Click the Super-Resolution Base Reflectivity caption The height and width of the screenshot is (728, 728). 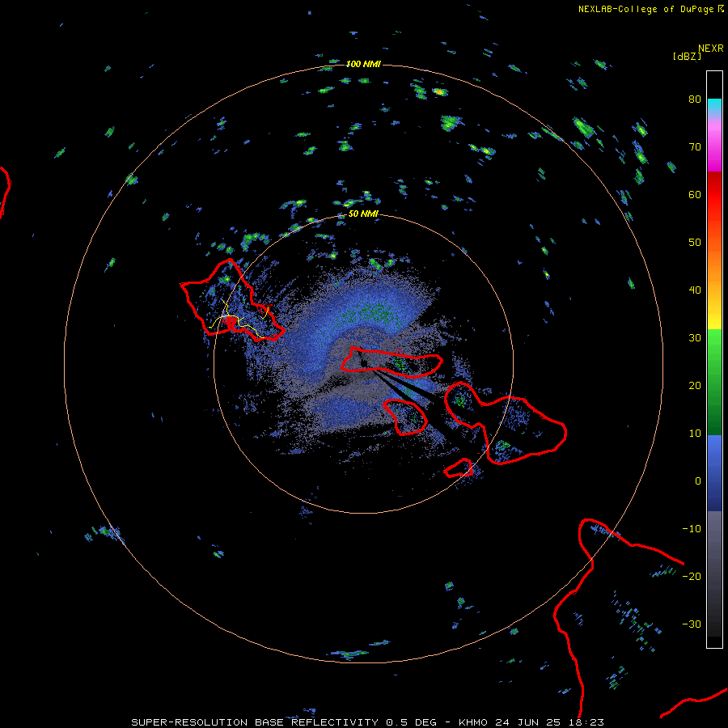pyautogui.click(x=368, y=722)
